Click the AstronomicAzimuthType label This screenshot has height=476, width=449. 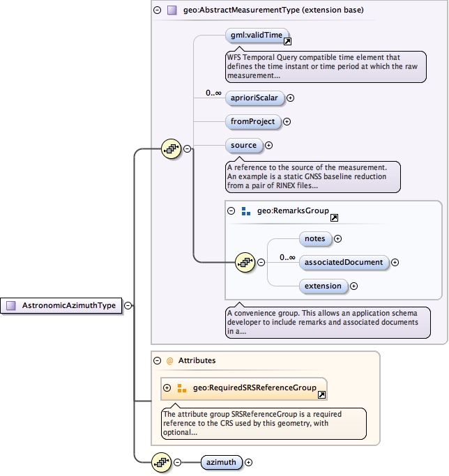pyautogui.click(x=69, y=305)
